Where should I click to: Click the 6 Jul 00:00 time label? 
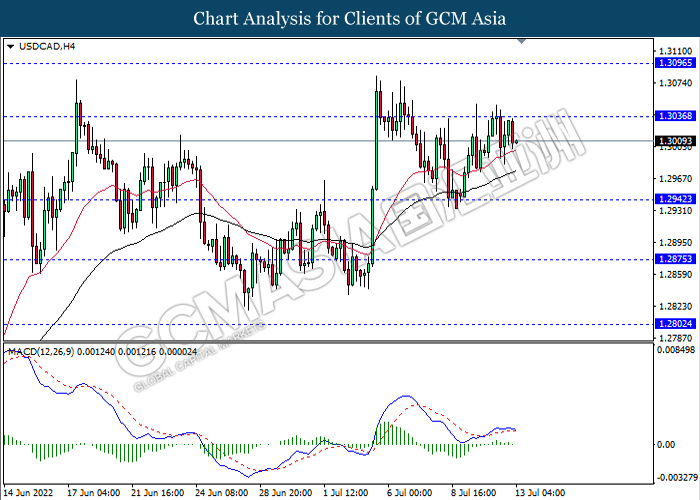[x=410, y=493]
